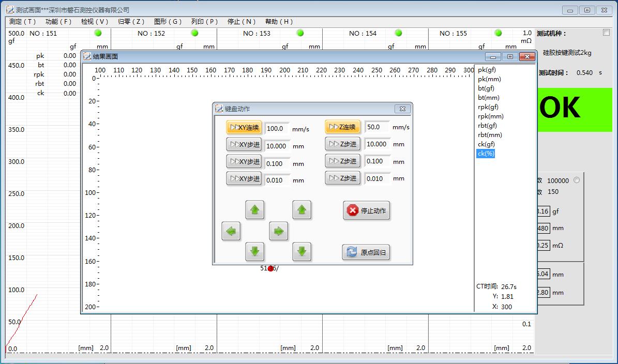
Task: Open the 图形(G) menu
Action: coord(168,22)
